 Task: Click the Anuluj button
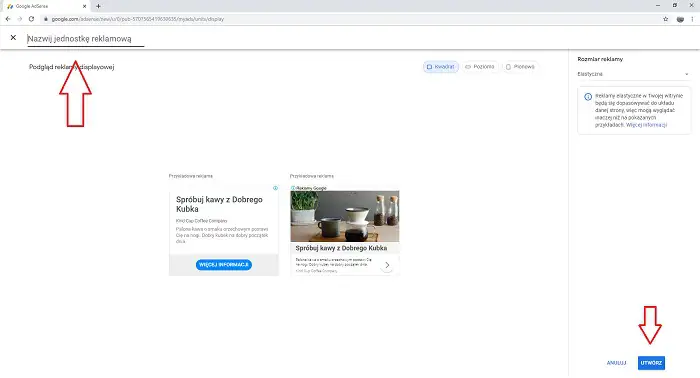click(617, 363)
